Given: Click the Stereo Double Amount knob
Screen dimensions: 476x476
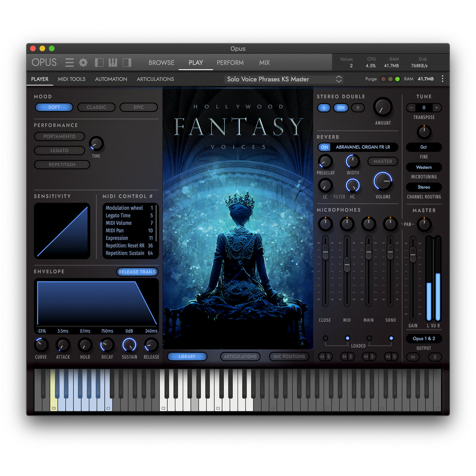Looking at the screenshot, I should click(x=383, y=107).
